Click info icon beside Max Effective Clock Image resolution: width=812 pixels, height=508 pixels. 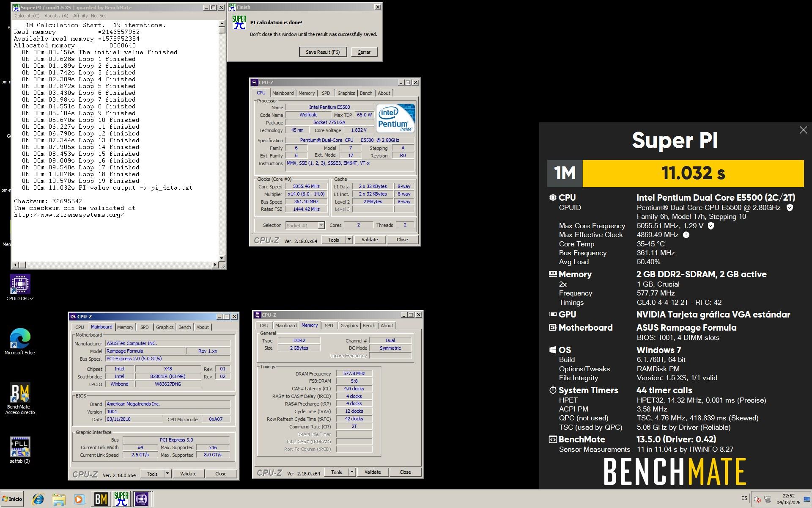click(686, 235)
